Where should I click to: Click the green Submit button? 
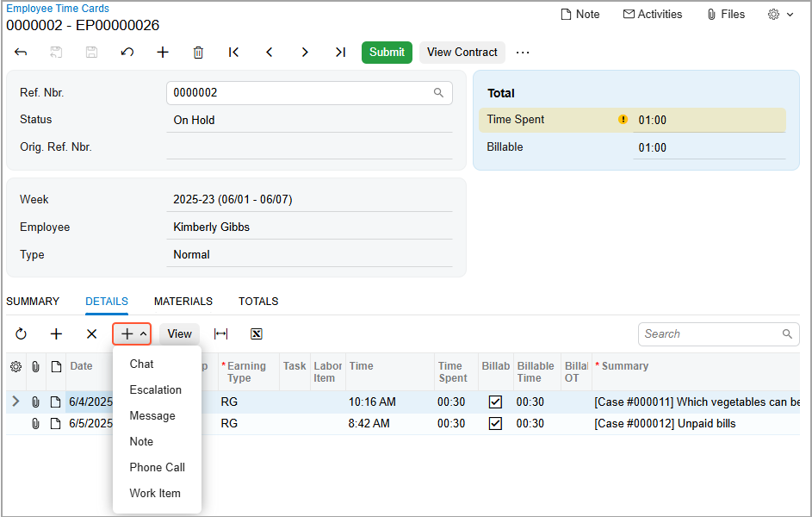(387, 53)
